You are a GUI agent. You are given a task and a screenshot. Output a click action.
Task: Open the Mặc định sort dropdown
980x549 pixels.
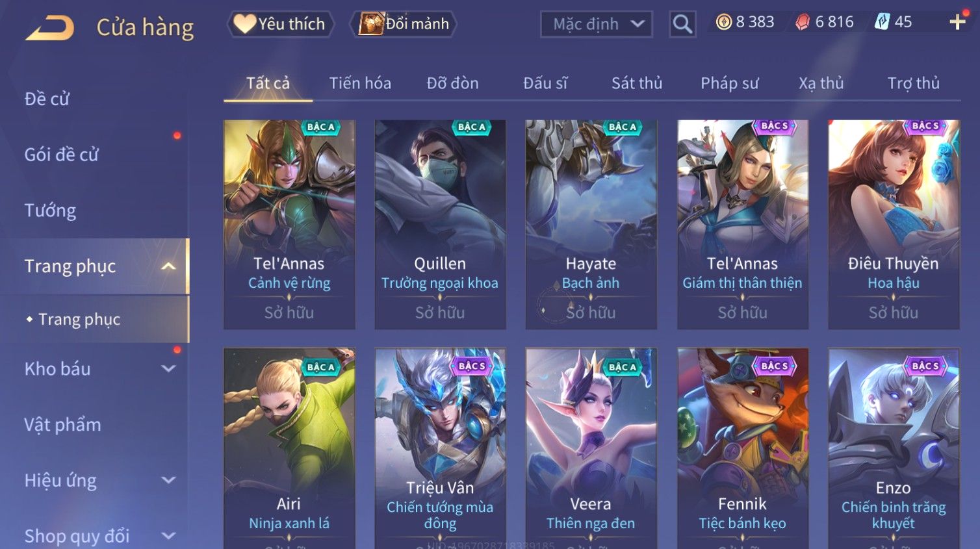point(597,24)
